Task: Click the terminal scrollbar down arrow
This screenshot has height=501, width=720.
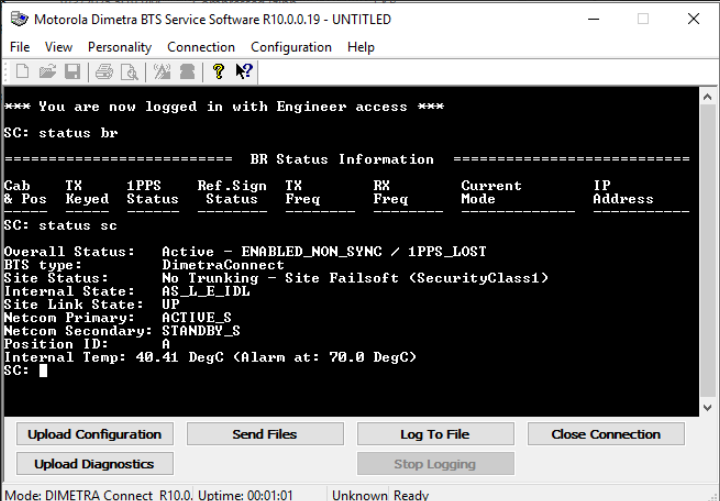Action: [707, 407]
